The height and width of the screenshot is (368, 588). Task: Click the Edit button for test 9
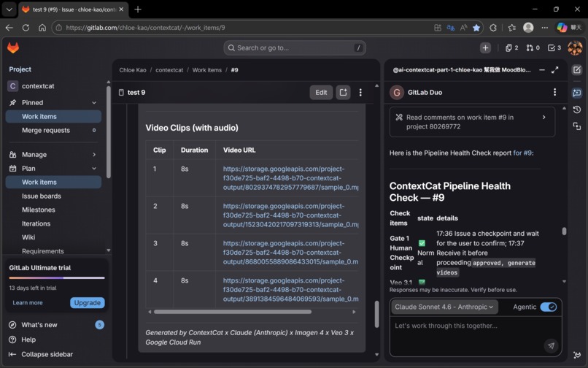click(x=321, y=93)
